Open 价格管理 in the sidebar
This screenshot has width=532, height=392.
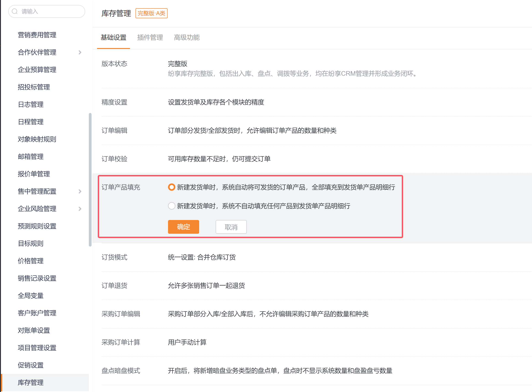pos(31,261)
